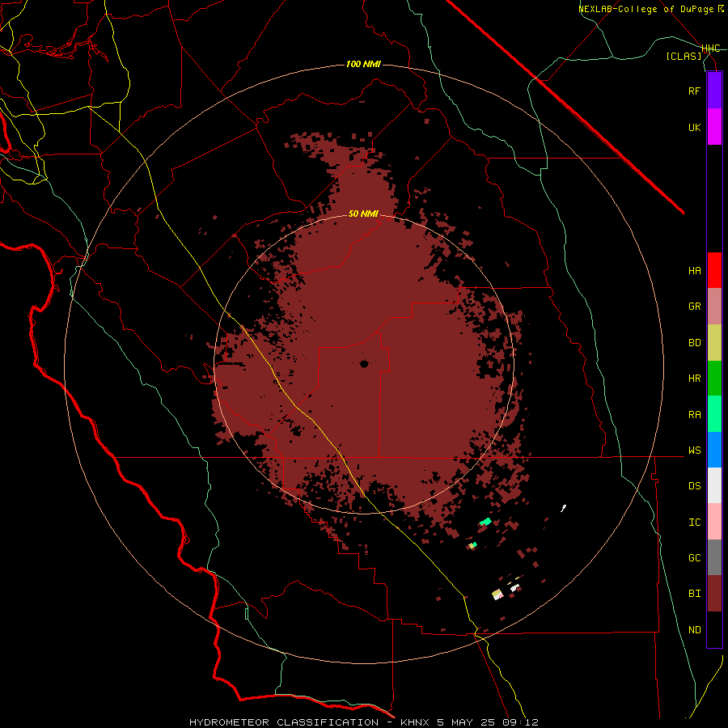Click the UK magenta legend swatch
Screen dimensions: 728x728
pyautogui.click(x=714, y=127)
